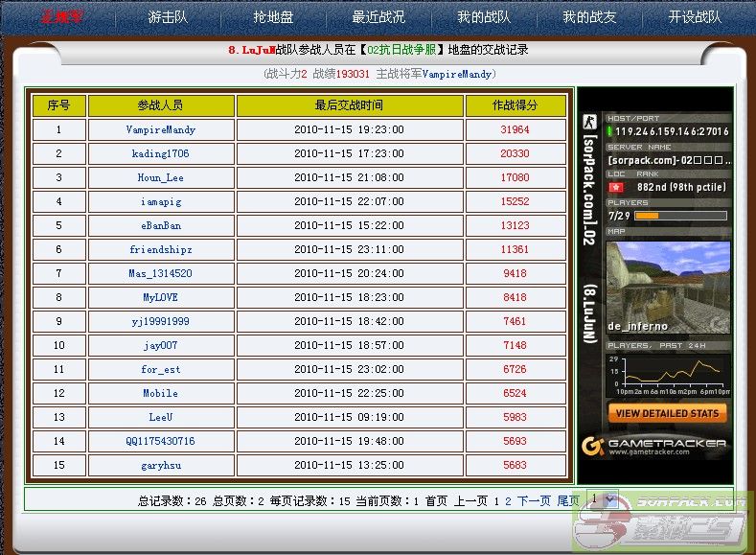Open player VampireMandy in the participants list

(x=160, y=129)
